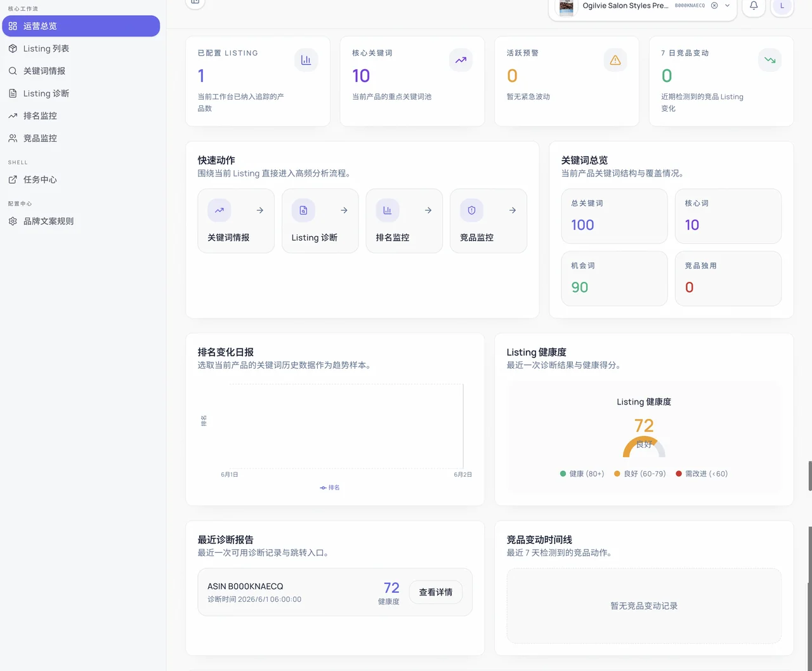Screen dimensions: 812x671
Task: Click the chart icon in 排名监控 quick action
Action: [388, 210]
